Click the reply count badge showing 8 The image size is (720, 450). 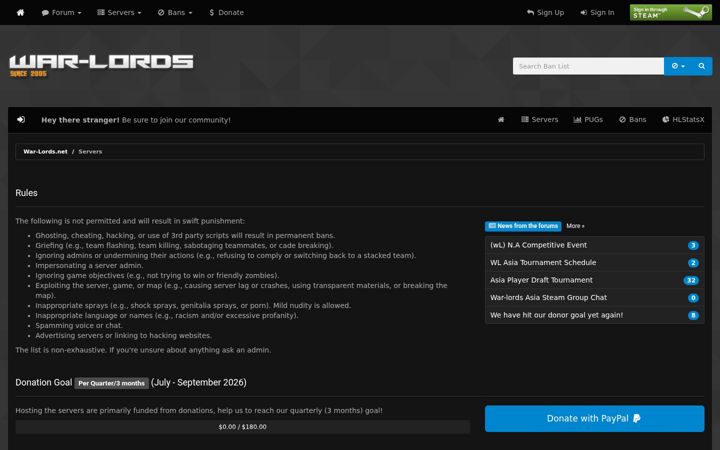coord(693,315)
